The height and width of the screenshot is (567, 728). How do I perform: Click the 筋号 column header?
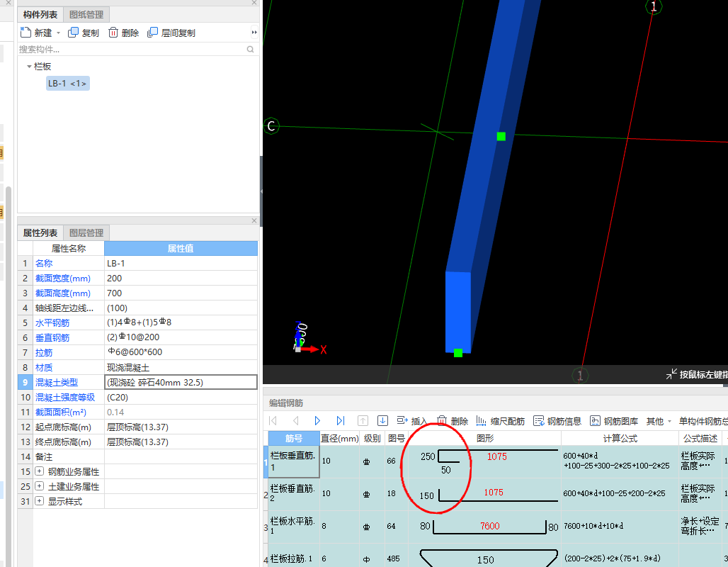tap(294, 438)
